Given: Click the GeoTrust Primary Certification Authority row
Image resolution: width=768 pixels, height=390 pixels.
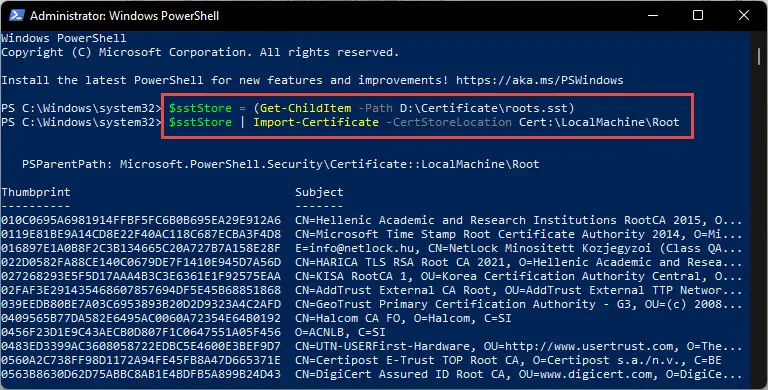Looking at the screenshot, I should click(x=372, y=304).
